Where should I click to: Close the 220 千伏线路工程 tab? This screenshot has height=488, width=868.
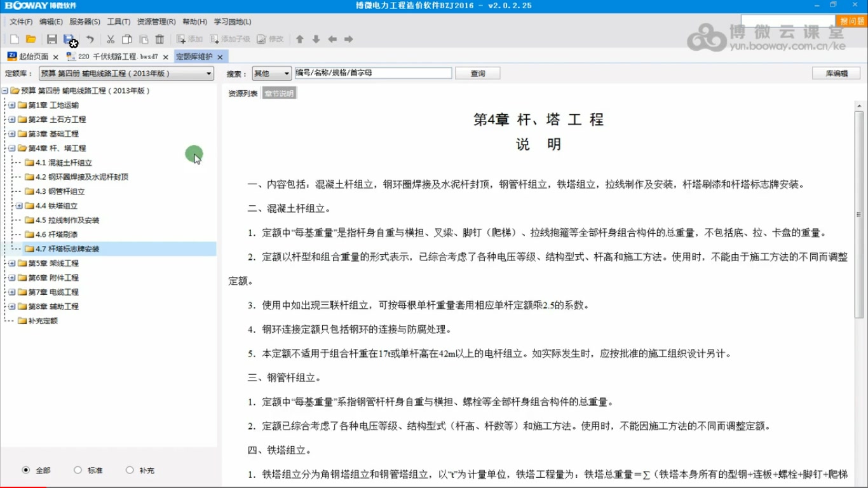(x=166, y=57)
